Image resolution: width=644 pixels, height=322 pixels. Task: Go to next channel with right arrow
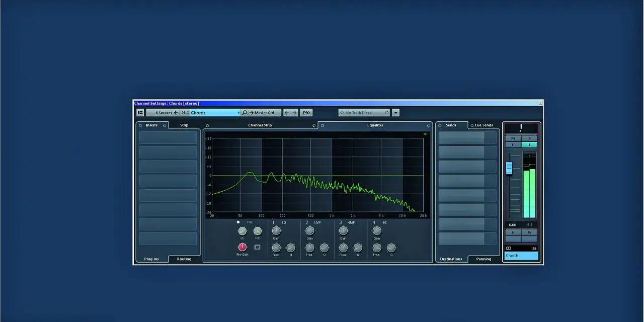295,113
